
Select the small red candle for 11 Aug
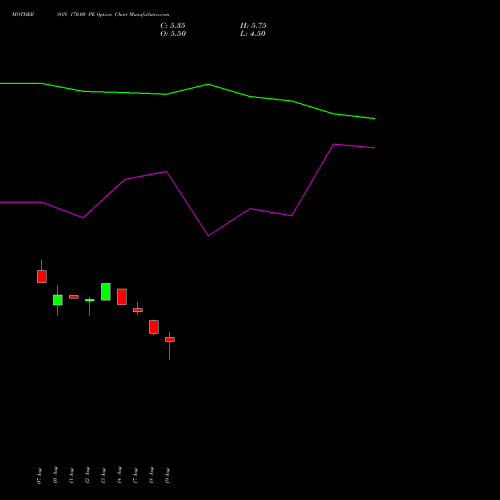coord(74,297)
